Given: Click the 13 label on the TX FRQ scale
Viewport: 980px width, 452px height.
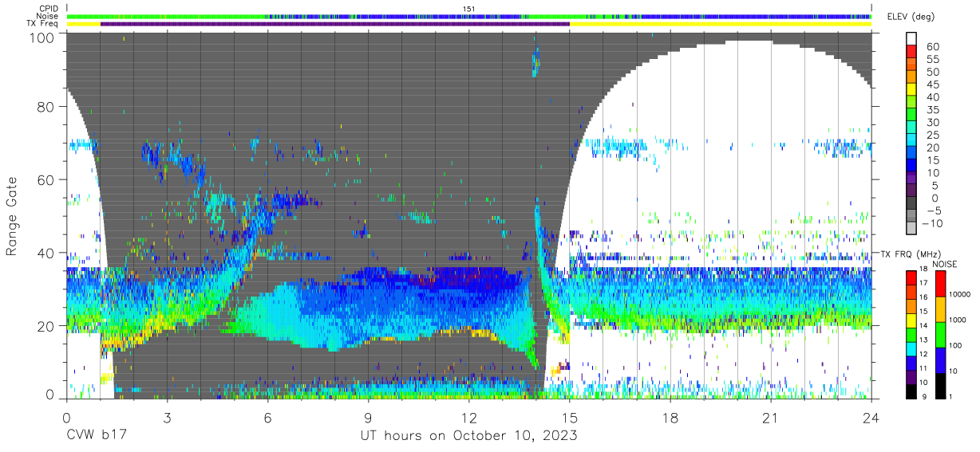Looking at the screenshot, I should coord(925,341).
